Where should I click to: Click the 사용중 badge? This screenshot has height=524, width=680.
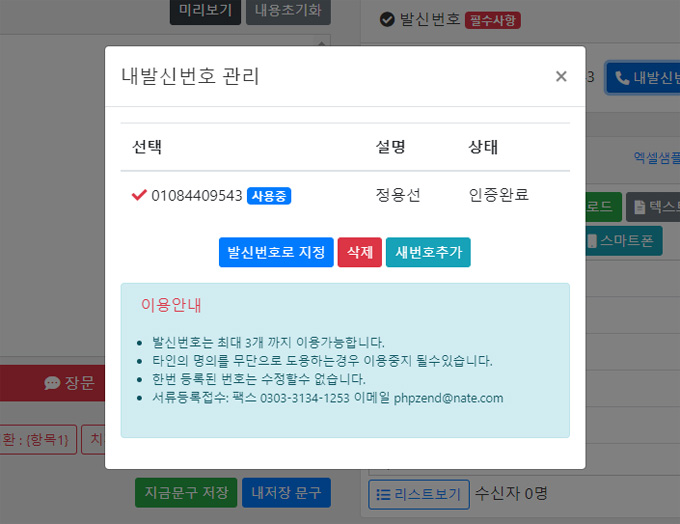[x=269, y=196]
